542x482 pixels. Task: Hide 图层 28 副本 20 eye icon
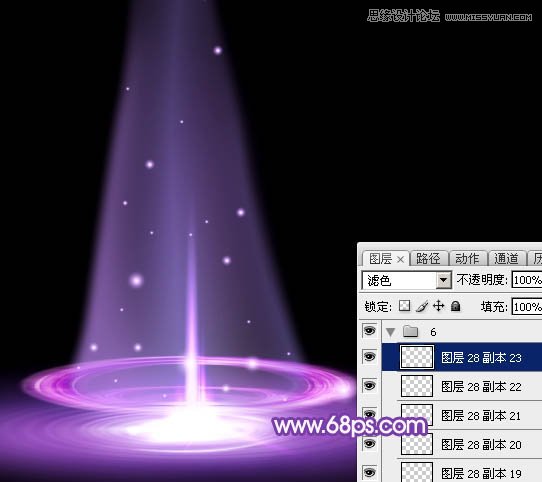(370, 444)
